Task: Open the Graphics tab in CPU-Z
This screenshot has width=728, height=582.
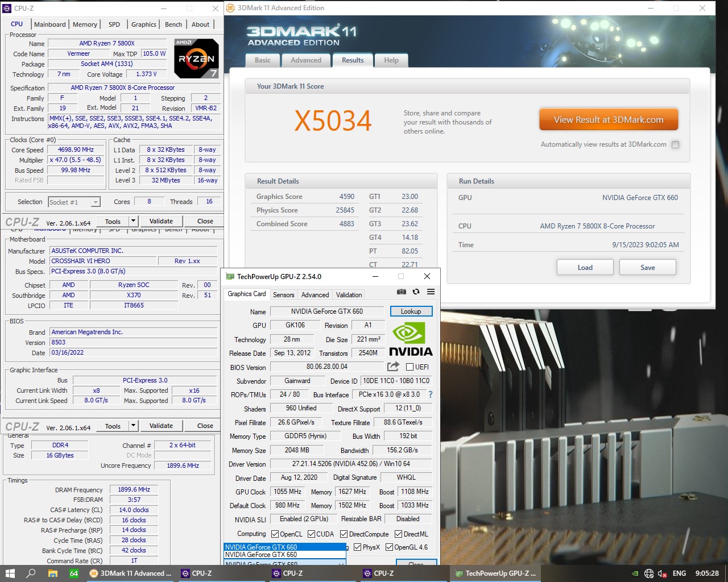Action: (x=144, y=24)
